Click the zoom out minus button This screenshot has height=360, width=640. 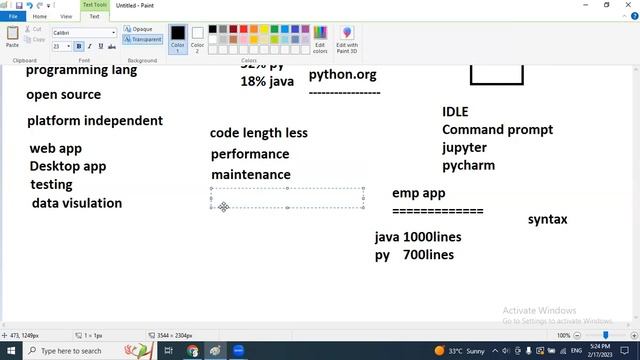click(x=577, y=336)
